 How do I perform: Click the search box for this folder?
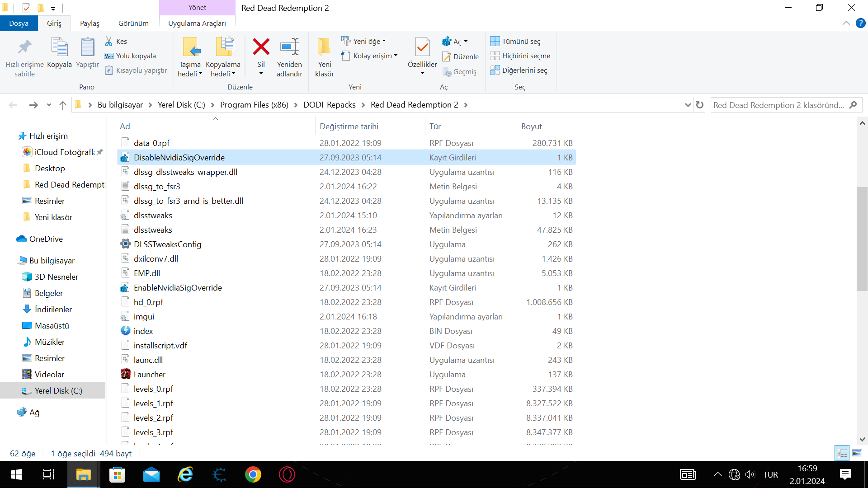[x=778, y=105]
